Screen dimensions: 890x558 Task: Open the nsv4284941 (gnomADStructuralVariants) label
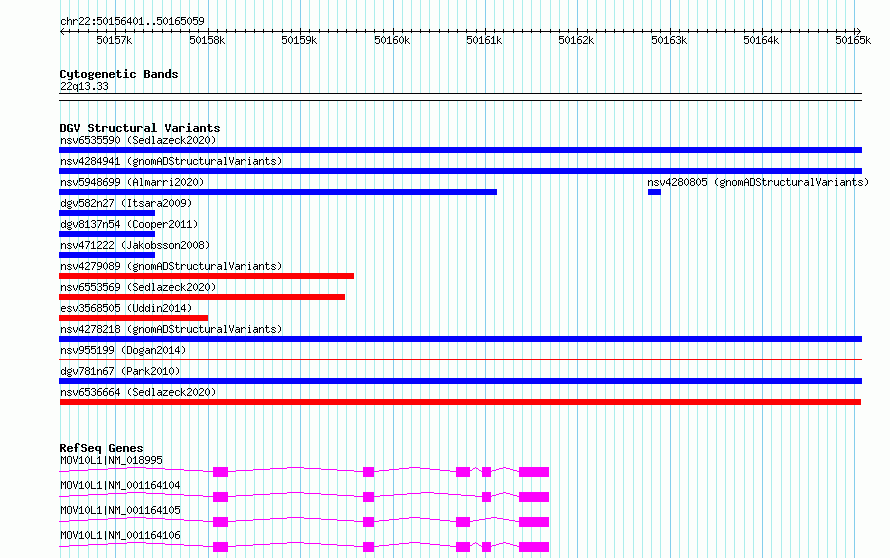tap(171, 161)
